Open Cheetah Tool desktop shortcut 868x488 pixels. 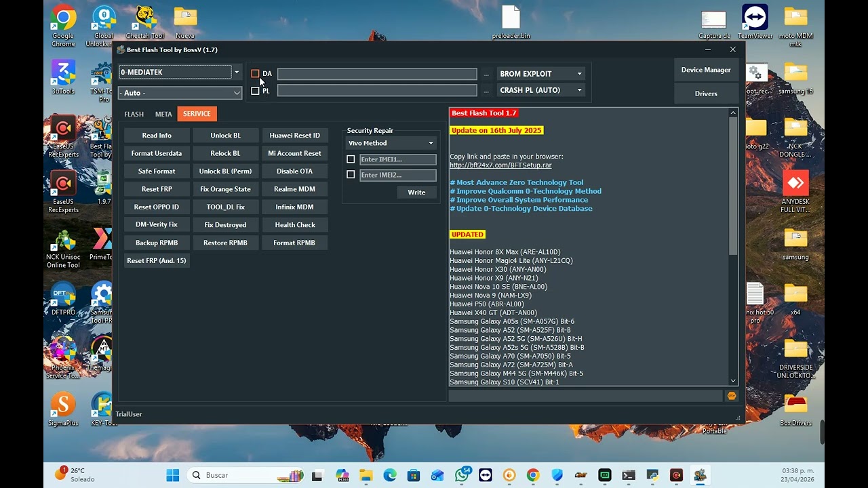(144, 22)
